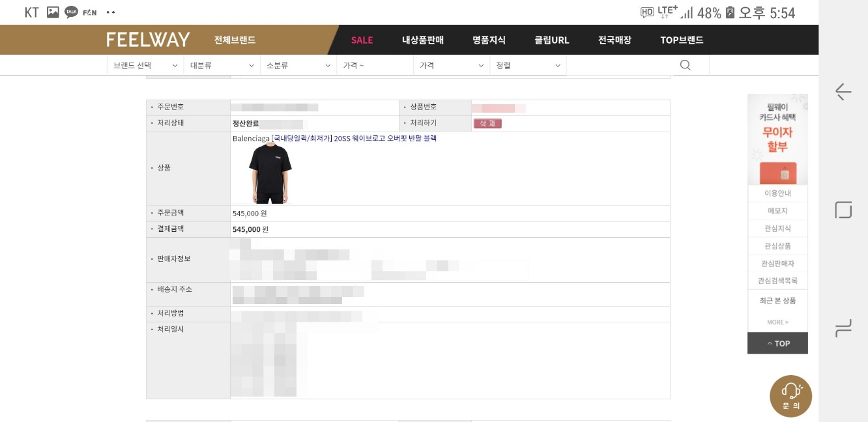
Task: Open 관심상품 in the side menu
Action: [x=777, y=246]
